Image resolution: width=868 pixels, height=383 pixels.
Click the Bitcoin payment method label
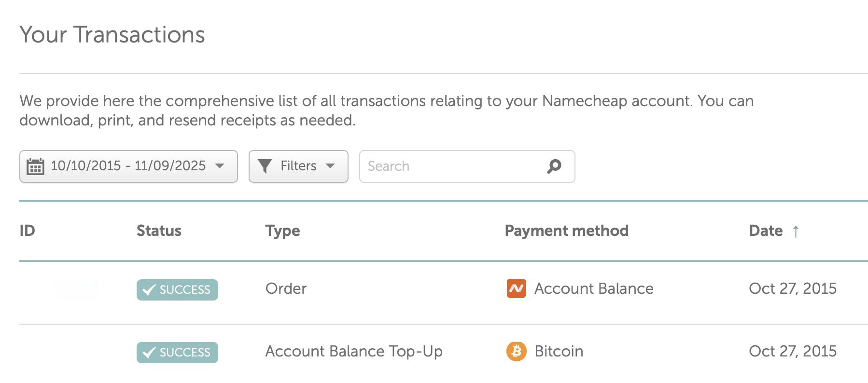[x=559, y=352]
